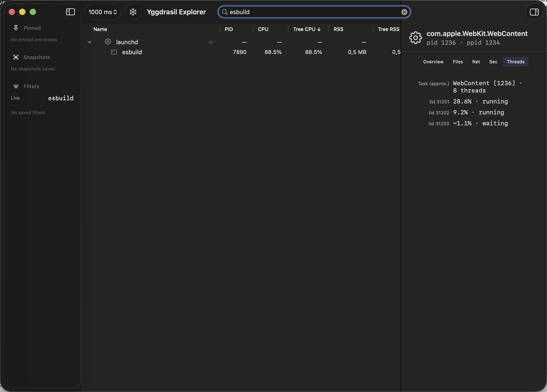Sort by the Tree RSS column header
Image resolution: width=547 pixels, height=392 pixels.
[x=388, y=29]
